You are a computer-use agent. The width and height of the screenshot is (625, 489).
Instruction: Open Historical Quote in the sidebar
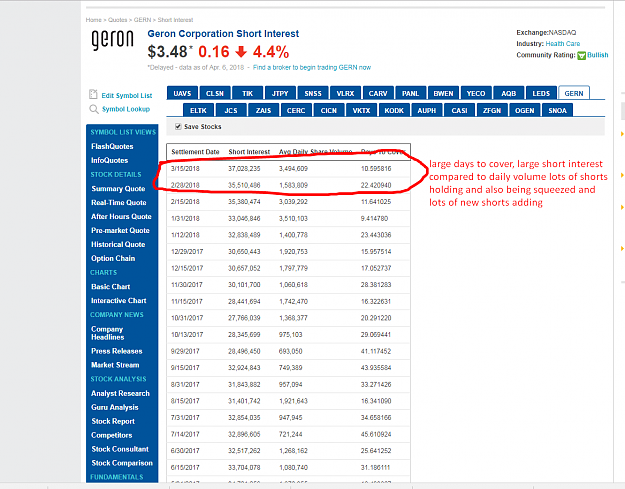click(x=118, y=244)
